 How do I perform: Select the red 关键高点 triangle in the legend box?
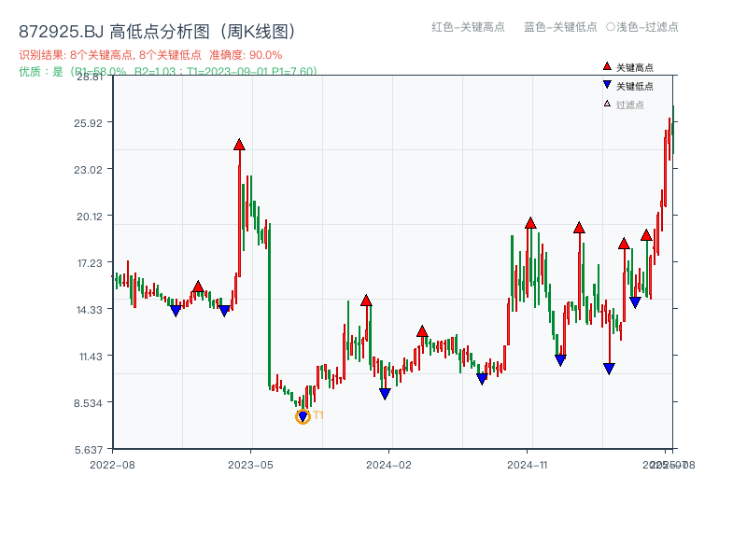(x=607, y=65)
